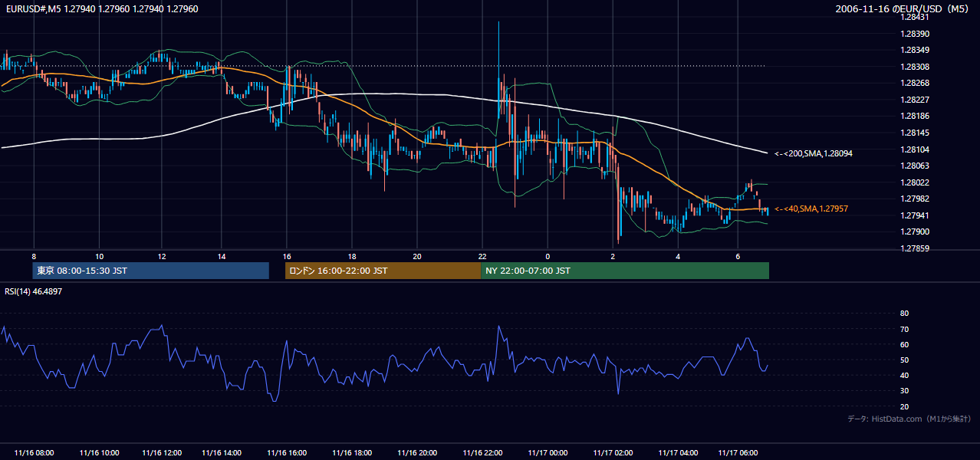The height and width of the screenshot is (460, 980).
Task: Click the 11/17 04:00 time label
Action: click(678, 453)
